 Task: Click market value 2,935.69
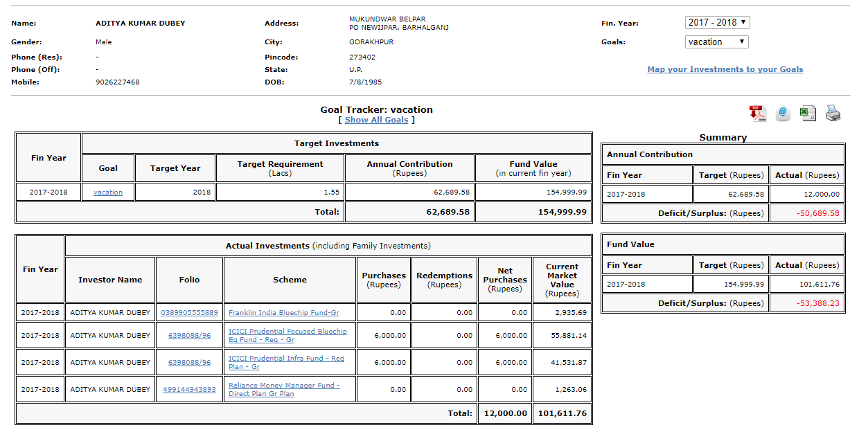click(x=571, y=313)
